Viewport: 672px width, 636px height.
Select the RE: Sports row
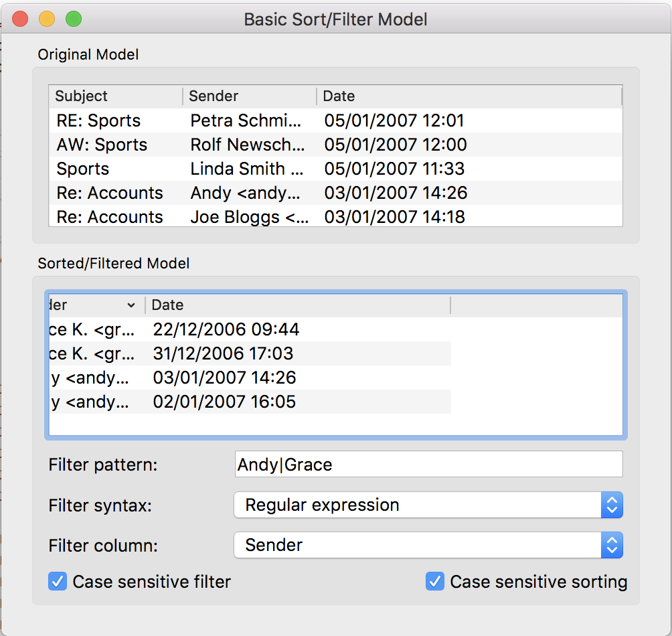pyautogui.click(x=98, y=121)
